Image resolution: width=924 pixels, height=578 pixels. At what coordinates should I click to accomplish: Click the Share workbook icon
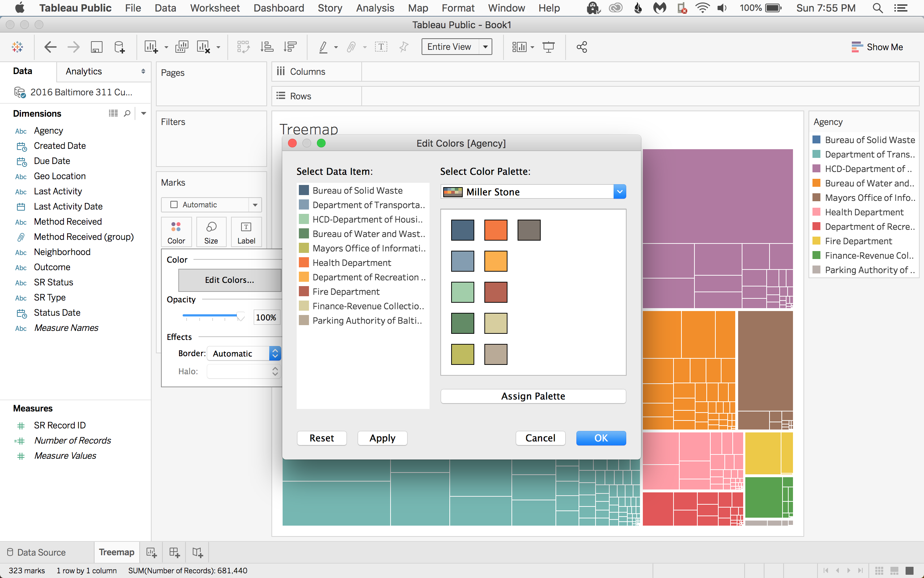pos(581,47)
